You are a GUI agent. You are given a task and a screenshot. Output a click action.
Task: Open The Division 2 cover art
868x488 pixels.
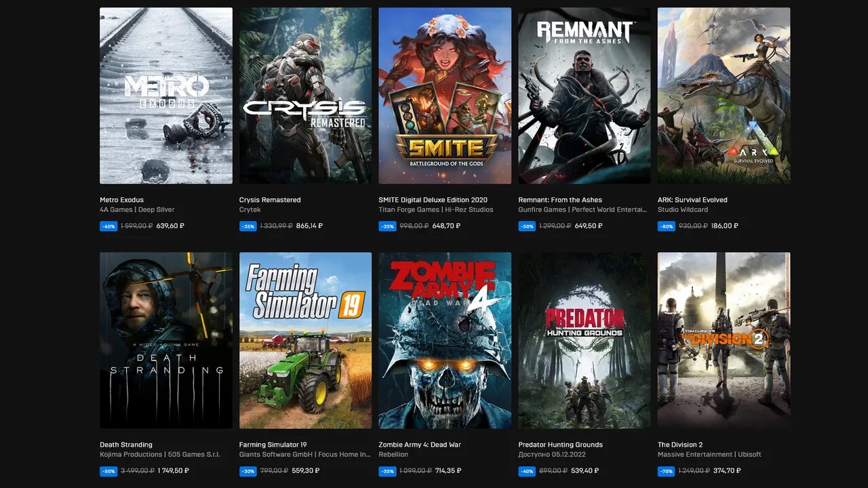click(x=724, y=340)
